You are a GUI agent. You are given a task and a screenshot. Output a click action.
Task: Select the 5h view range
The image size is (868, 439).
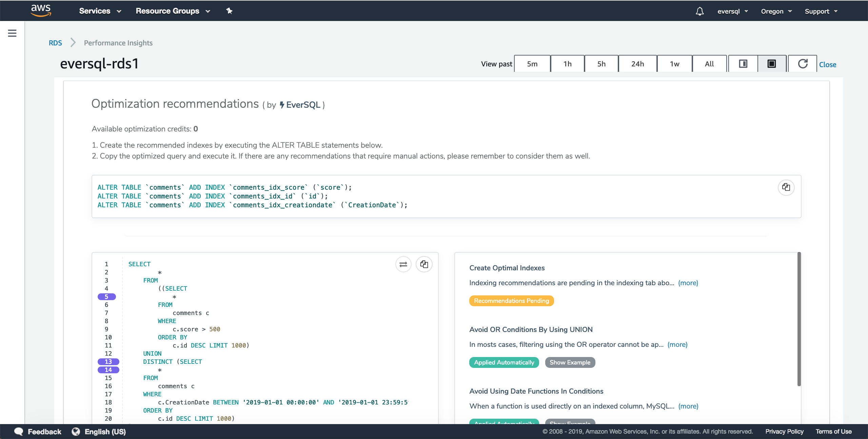(x=601, y=64)
